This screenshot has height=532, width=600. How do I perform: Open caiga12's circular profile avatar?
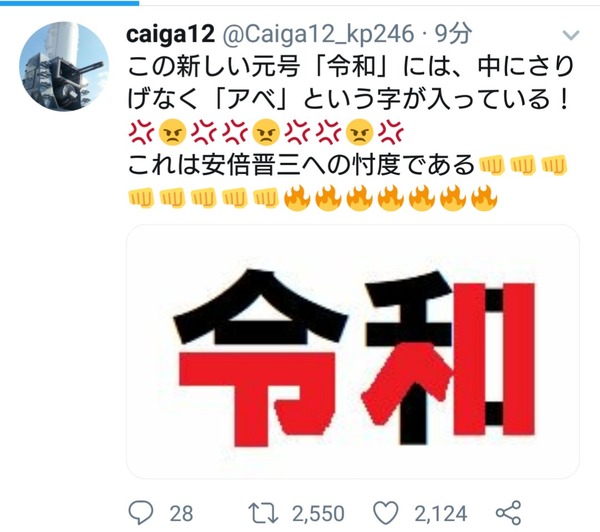pyautogui.click(x=64, y=66)
